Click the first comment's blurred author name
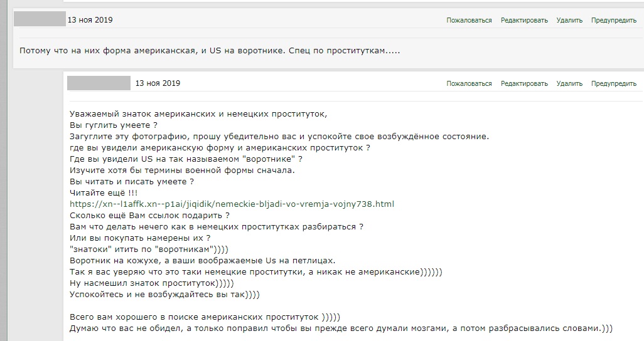 pos(40,19)
